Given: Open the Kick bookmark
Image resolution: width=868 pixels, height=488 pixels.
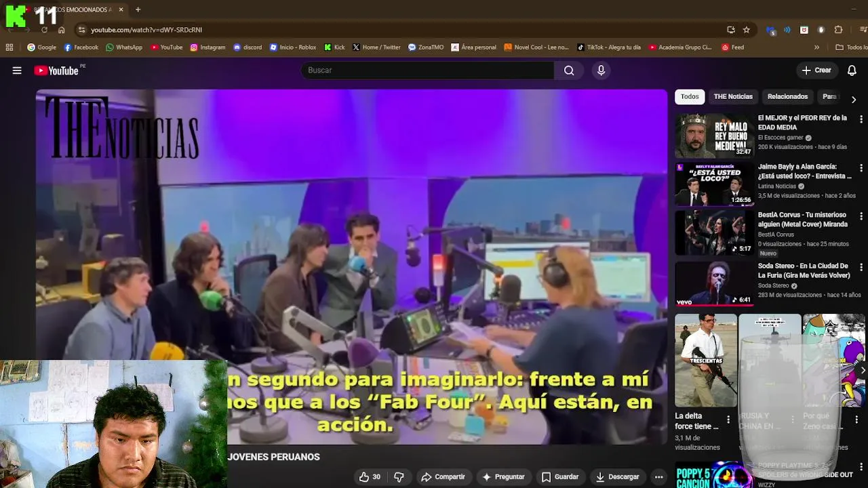Looking at the screenshot, I should 334,47.
